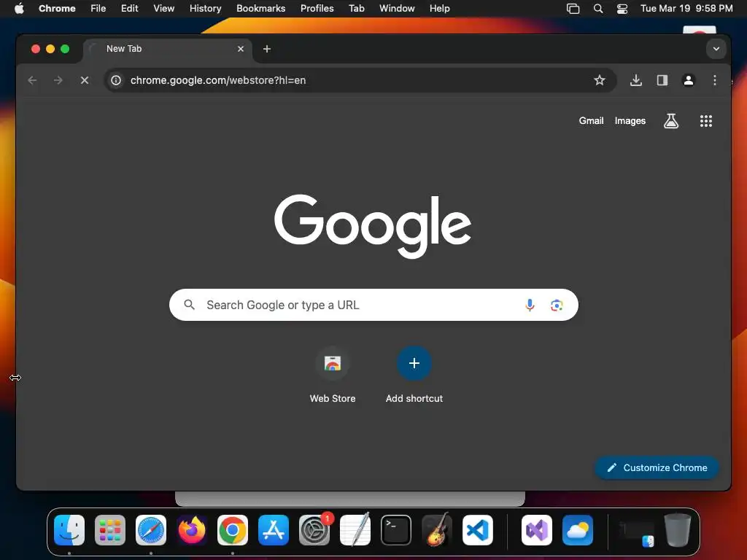Go forward with the arrow button
747x560 pixels.
coord(58,80)
